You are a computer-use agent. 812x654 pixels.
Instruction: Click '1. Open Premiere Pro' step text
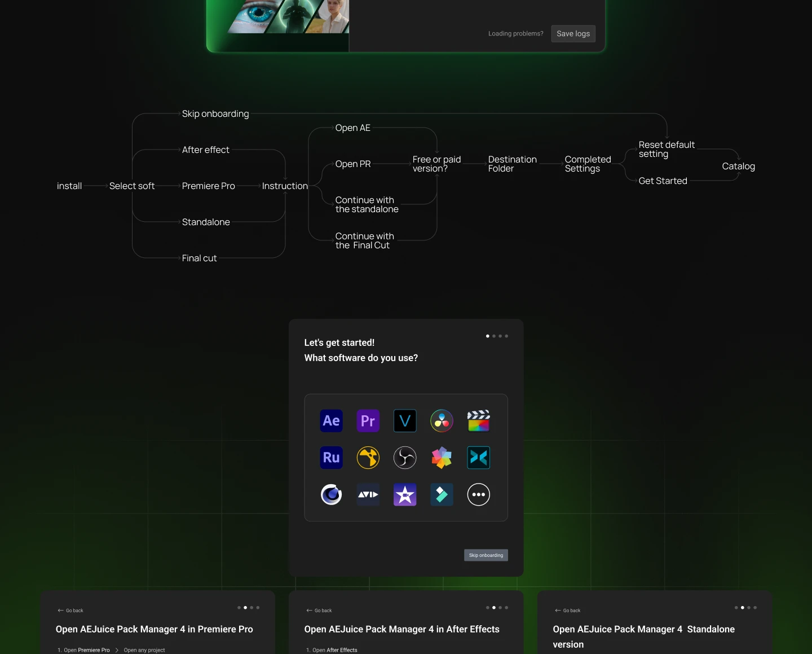point(83,650)
